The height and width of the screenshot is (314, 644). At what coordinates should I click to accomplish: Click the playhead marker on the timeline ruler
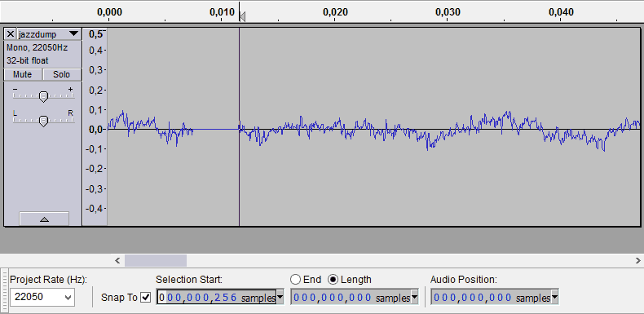(x=242, y=16)
